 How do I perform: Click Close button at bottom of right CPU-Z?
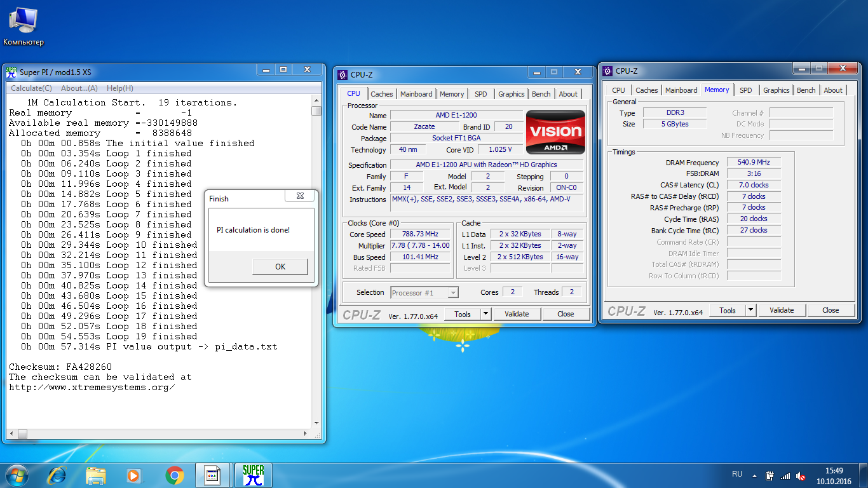(831, 310)
